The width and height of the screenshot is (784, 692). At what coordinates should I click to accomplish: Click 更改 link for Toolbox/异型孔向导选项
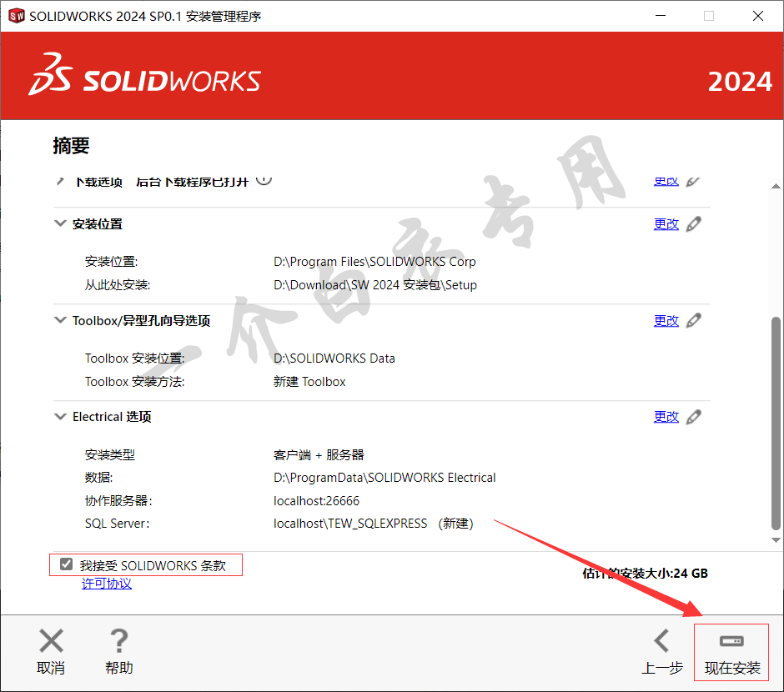pyautogui.click(x=666, y=320)
